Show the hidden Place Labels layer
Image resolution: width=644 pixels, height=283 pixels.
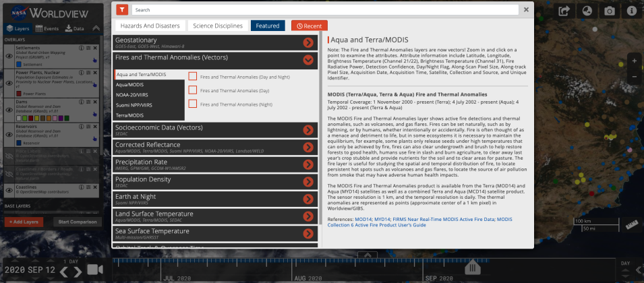pos(9,156)
